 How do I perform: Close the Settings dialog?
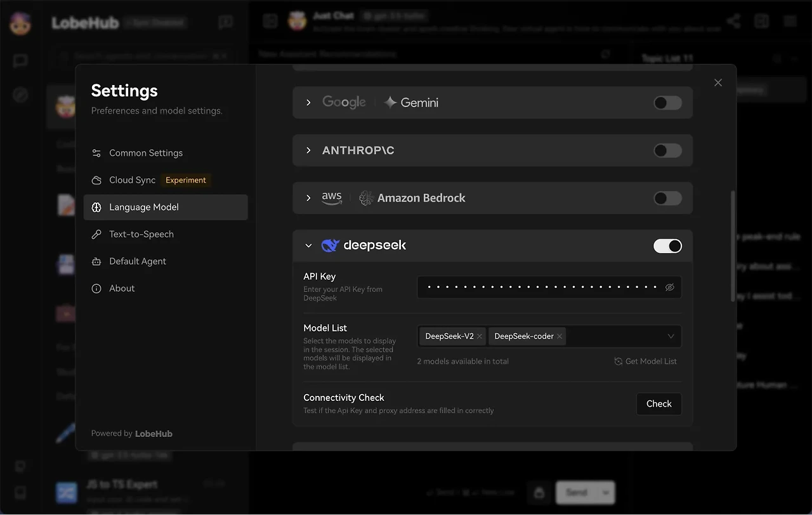click(718, 82)
